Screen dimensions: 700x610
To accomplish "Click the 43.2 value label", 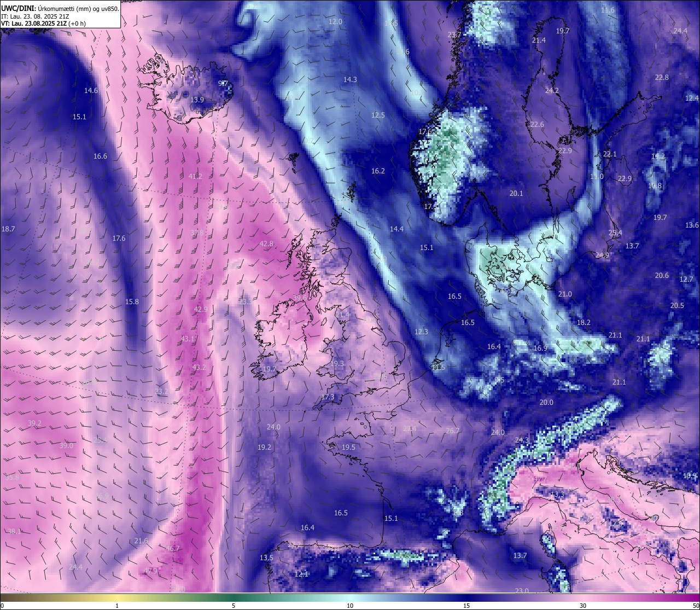I will (x=199, y=367).
